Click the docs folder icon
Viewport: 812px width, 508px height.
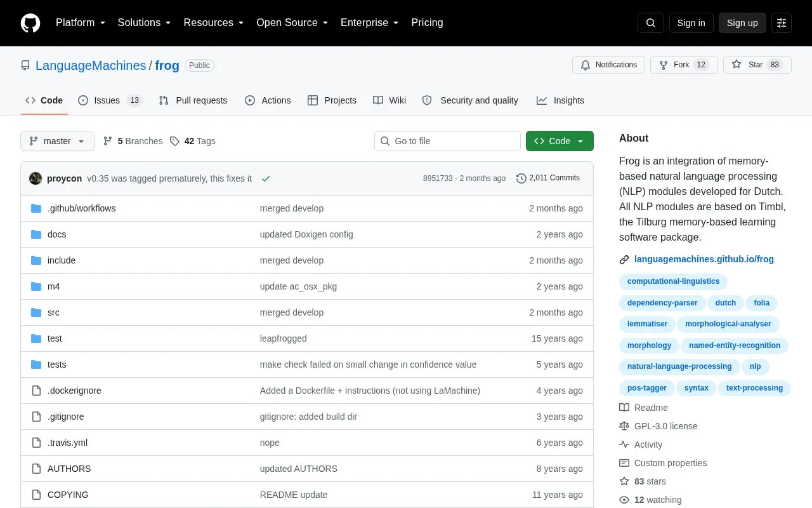pos(36,234)
